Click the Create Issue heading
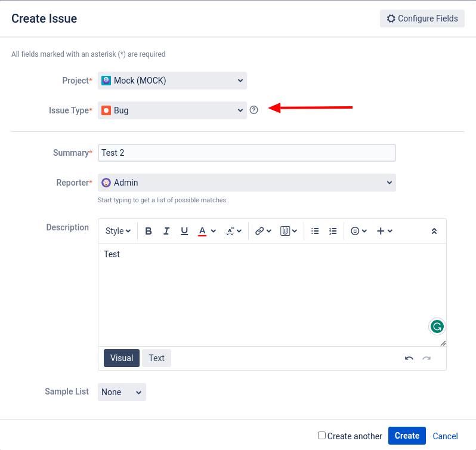 pyautogui.click(x=44, y=19)
